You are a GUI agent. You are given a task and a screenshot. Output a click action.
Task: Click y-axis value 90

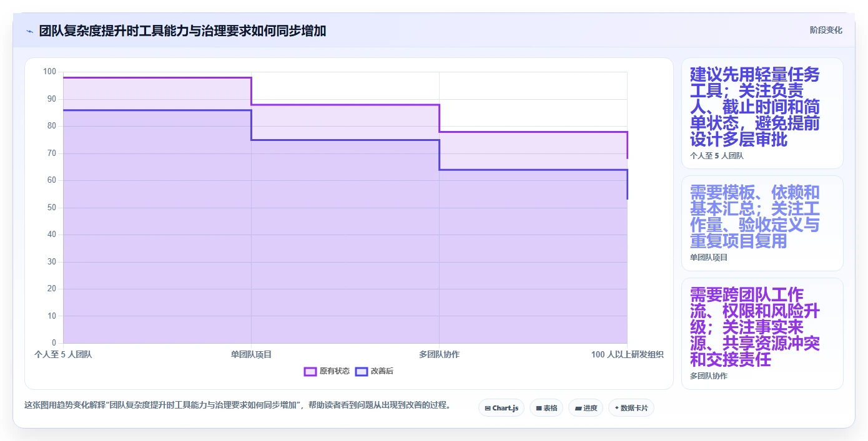pos(52,99)
